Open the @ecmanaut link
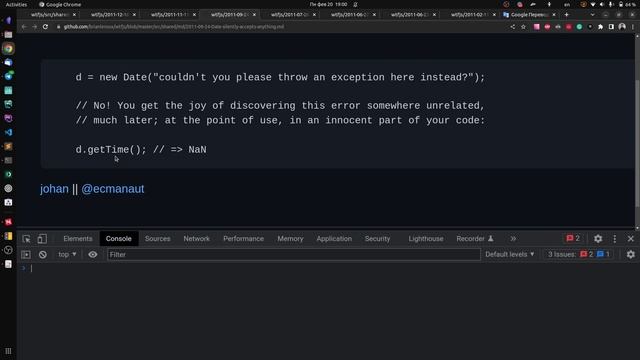640x360 pixels. coord(113,189)
